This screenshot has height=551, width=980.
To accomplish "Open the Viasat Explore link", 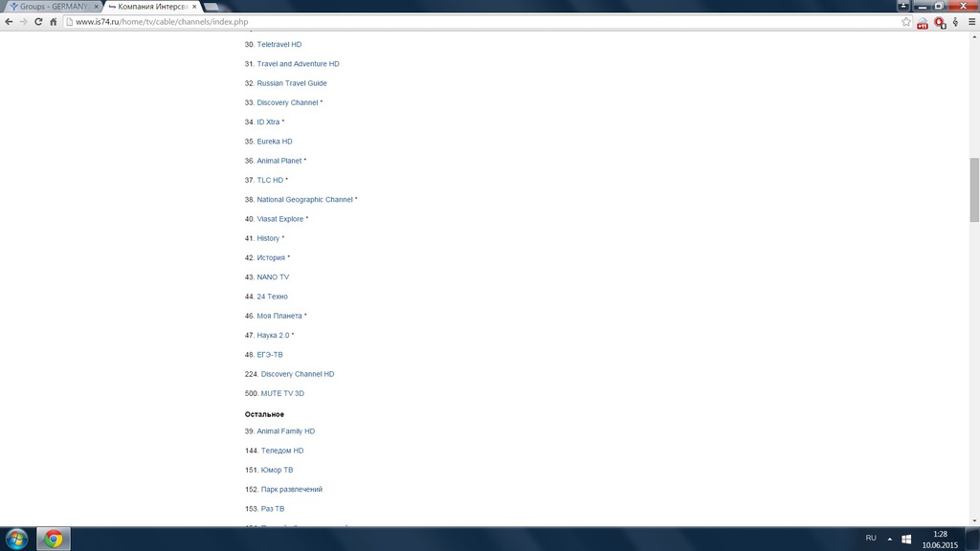I will [x=280, y=219].
